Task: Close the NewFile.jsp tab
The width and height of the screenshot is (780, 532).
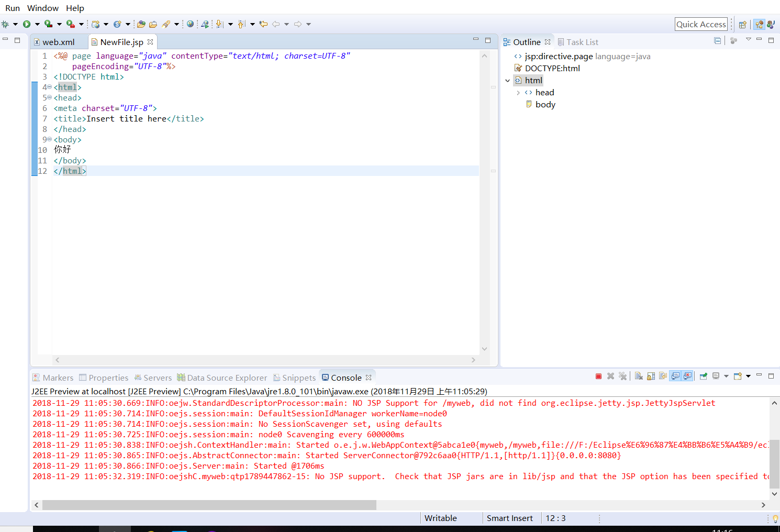Action: pyautogui.click(x=150, y=42)
